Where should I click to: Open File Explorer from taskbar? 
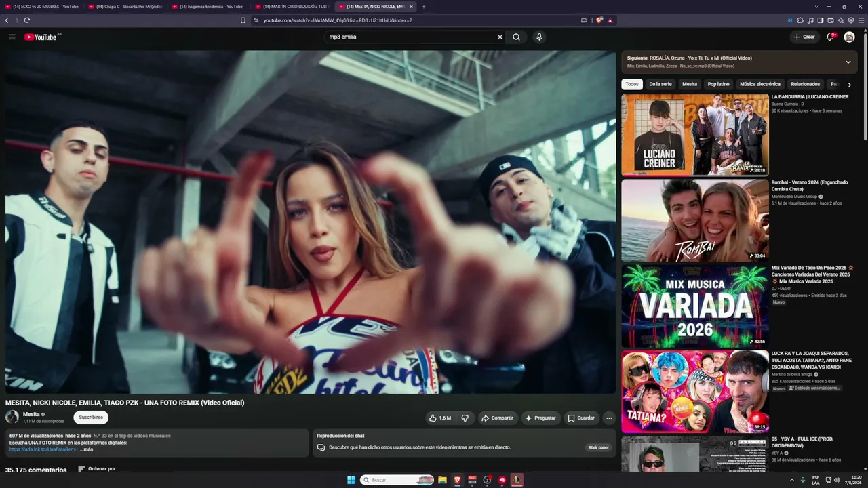[442, 480]
